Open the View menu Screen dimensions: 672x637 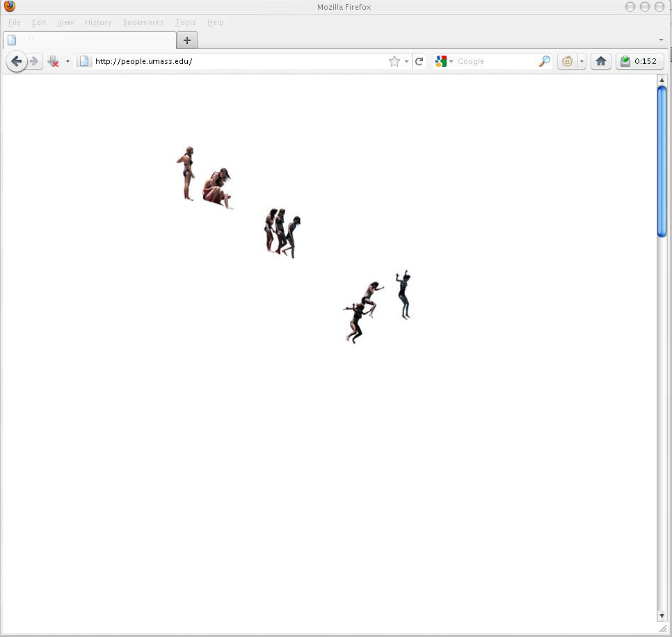coord(65,22)
